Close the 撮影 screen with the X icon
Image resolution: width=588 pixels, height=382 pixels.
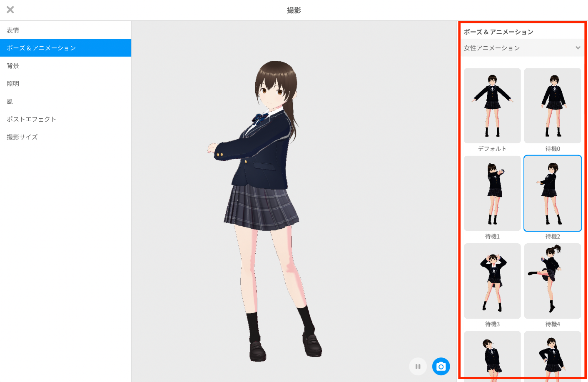[x=10, y=10]
